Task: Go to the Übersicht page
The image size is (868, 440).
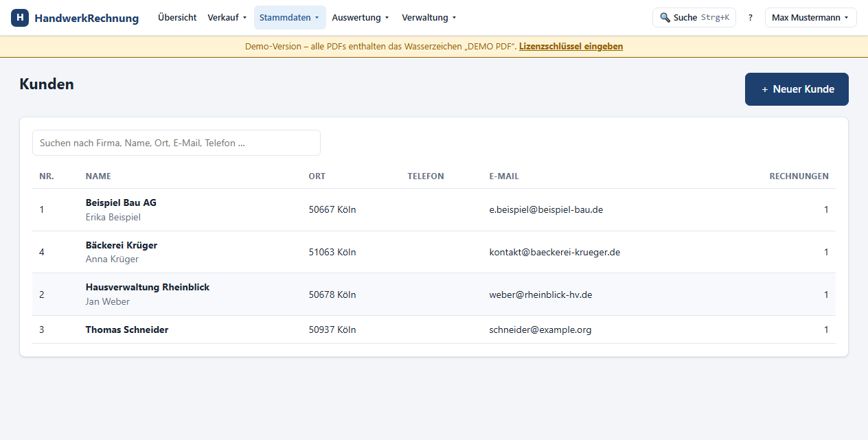Action: point(177,18)
